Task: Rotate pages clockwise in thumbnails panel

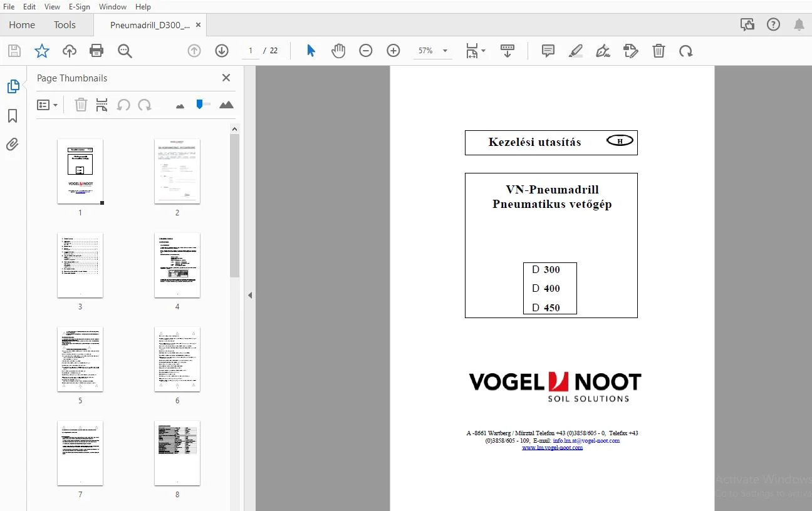Action: [x=145, y=105]
